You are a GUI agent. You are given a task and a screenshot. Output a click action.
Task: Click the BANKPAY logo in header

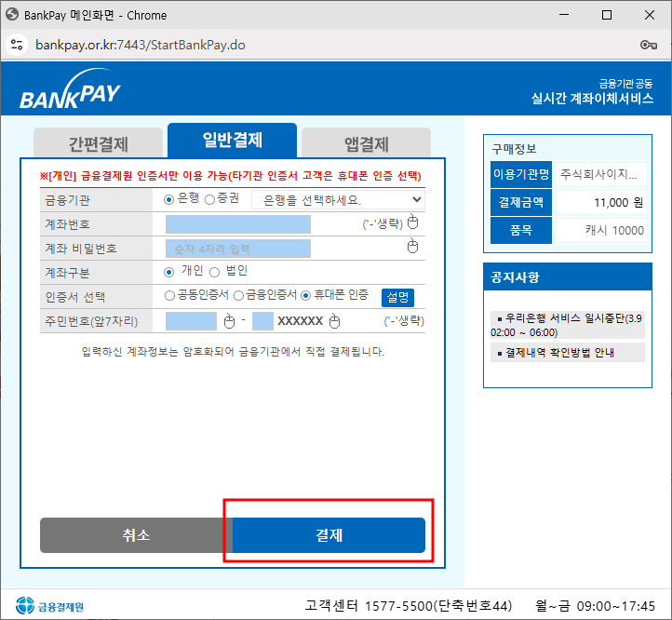70,95
